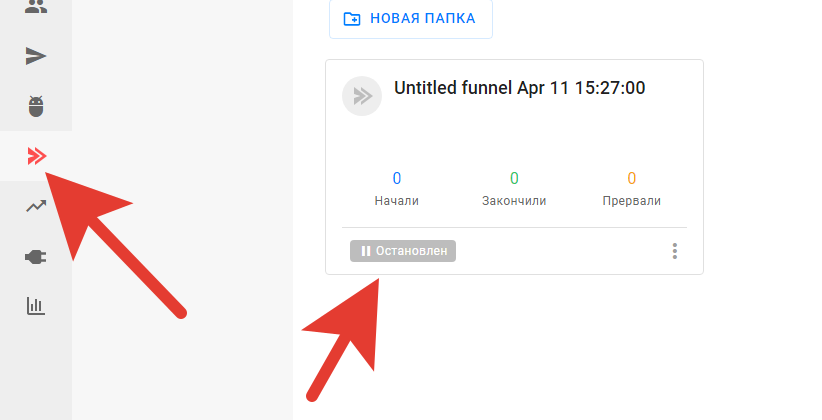Open the bar chart statistics sidebar icon
This screenshot has width=822, height=420.
point(36,306)
